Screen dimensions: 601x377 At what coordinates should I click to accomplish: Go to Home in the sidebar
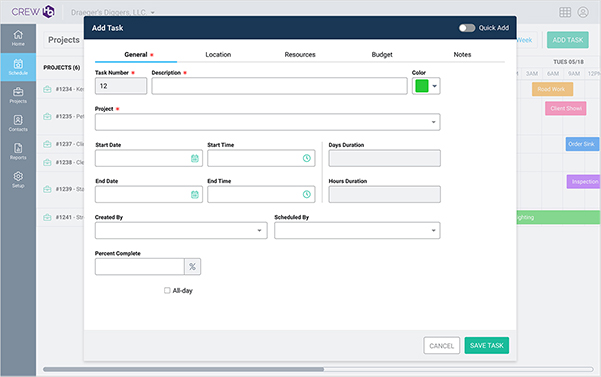point(18,38)
